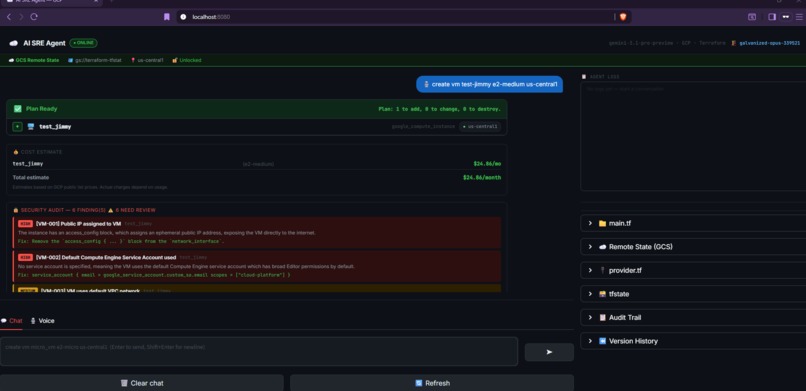Click the ONLINE status badge
The width and height of the screenshot is (806, 391).
tap(83, 43)
